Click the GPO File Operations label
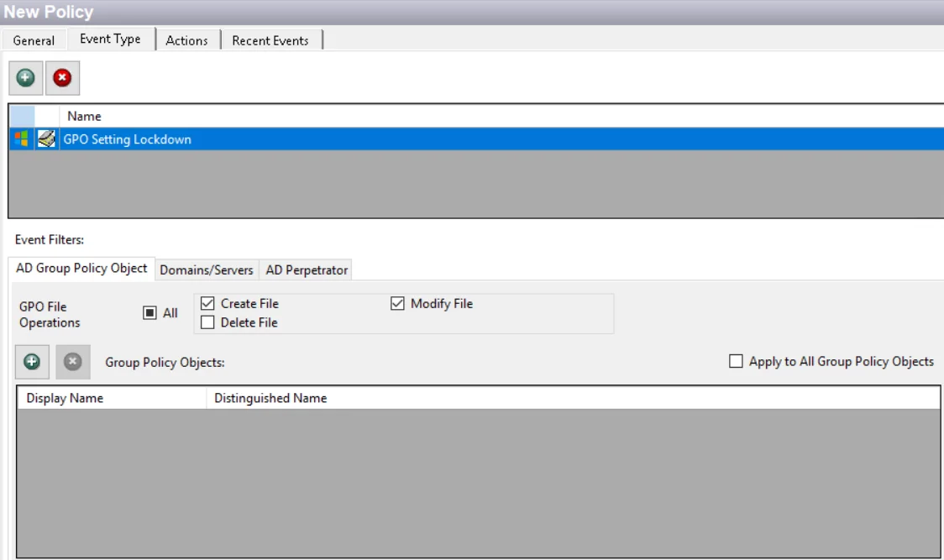 tap(50, 314)
